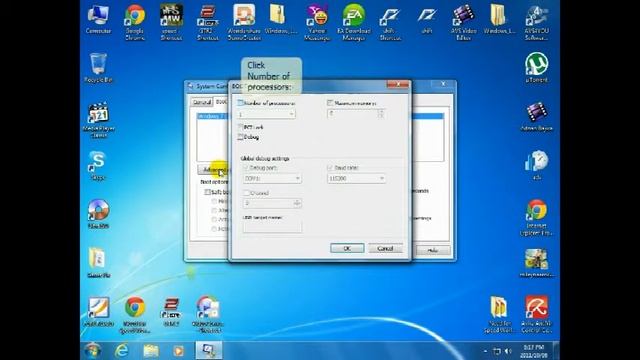Click the taskbar clock
The width and height of the screenshot is (640, 360).
(534, 351)
